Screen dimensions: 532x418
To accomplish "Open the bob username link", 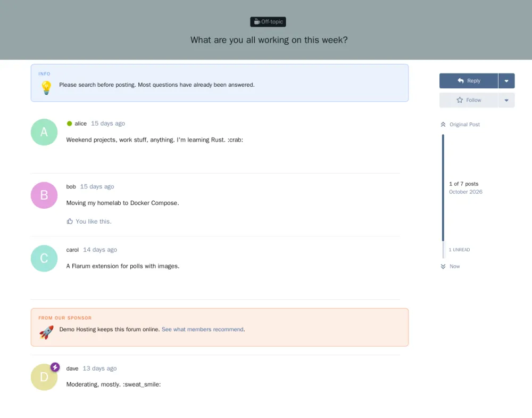I will point(71,187).
